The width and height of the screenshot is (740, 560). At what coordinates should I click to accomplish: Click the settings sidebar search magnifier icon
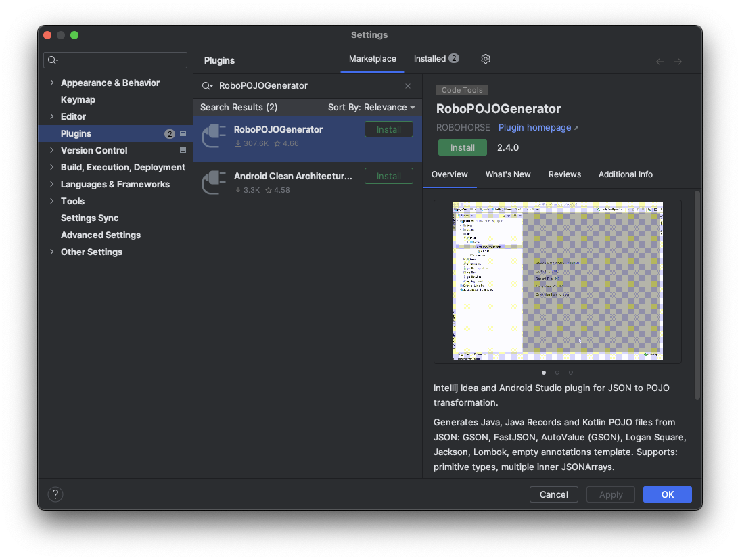(x=53, y=60)
